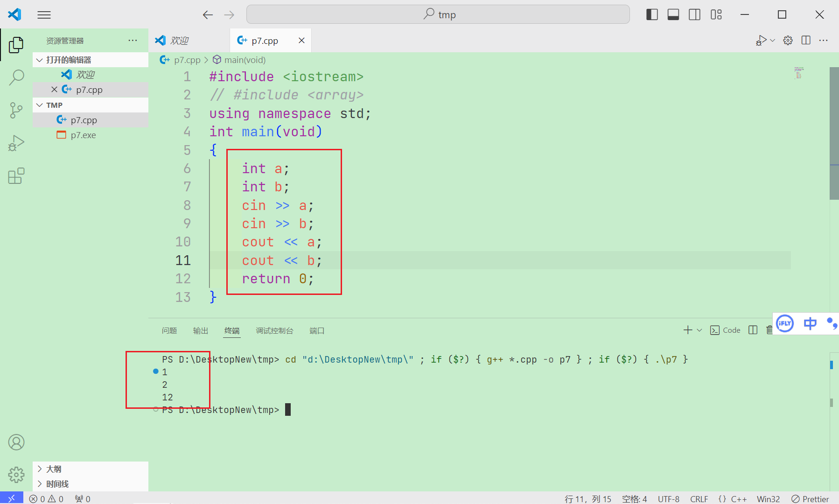This screenshot has width=839, height=504.
Task: Click the editor vertical scrollbar
Action: pyautogui.click(x=834, y=133)
